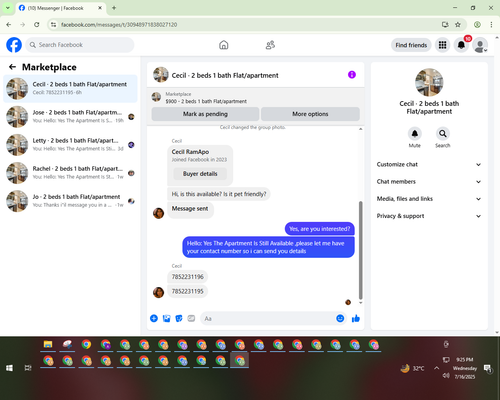Viewport: 500px width, 400px height.
Task: Open the Cecil conversation in the list
Action: [70, 88]
